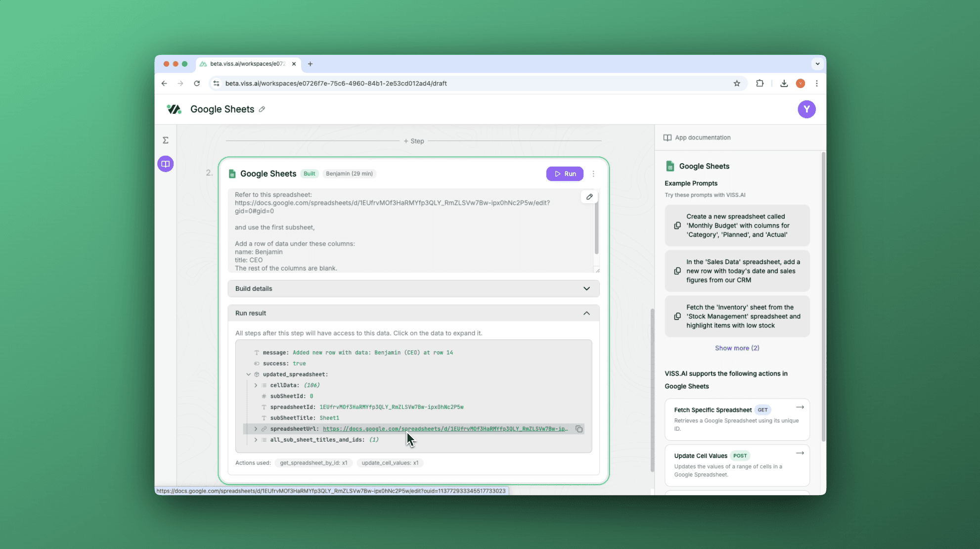
Task: Close the beta.viss.ai browser tab
Action: click(x=294, y=64)
